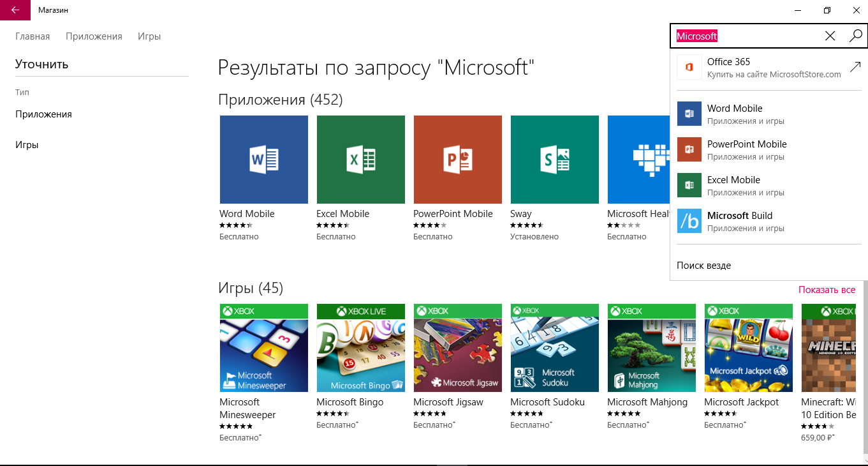This screenshot has width=868, height=466.
Task: Click the Показать все link
Action: click(x=827, y=290)
